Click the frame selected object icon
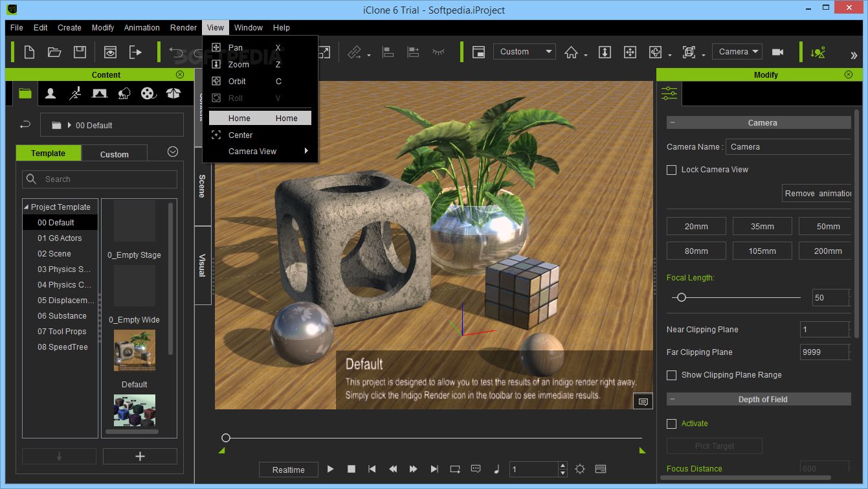This screenshot has width=868, height=489. [x=689, y=52]
